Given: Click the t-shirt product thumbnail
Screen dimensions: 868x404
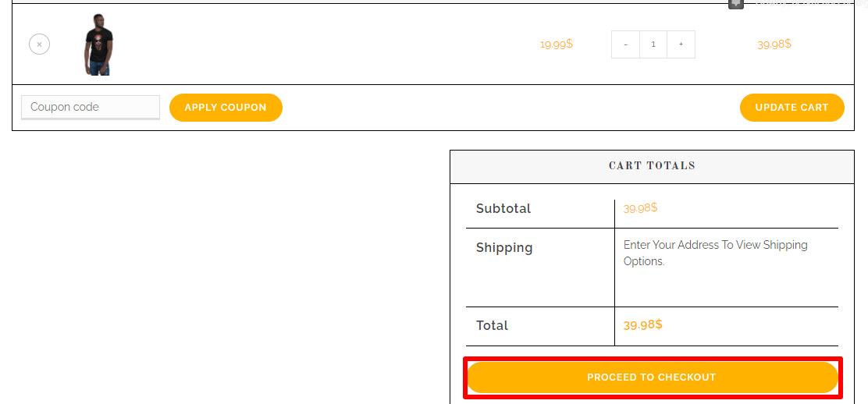Looking at the screenshot, I should pyautogui.click(x=98, y=44).
